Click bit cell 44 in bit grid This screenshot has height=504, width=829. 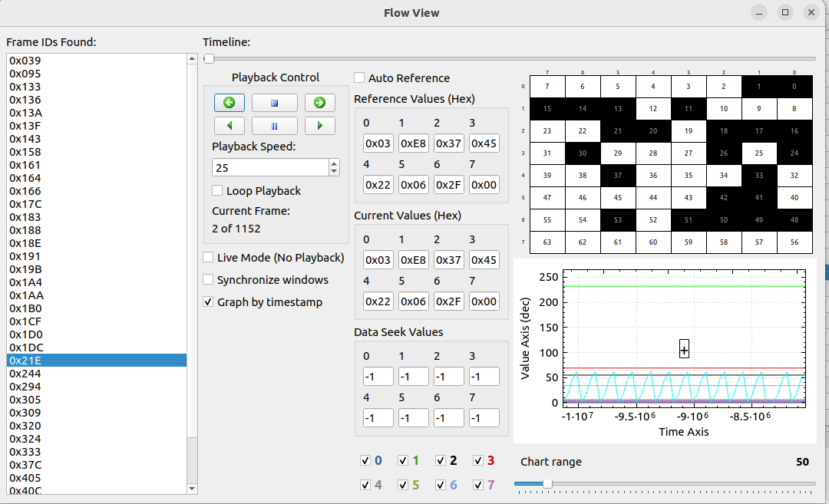click(653, 198)
